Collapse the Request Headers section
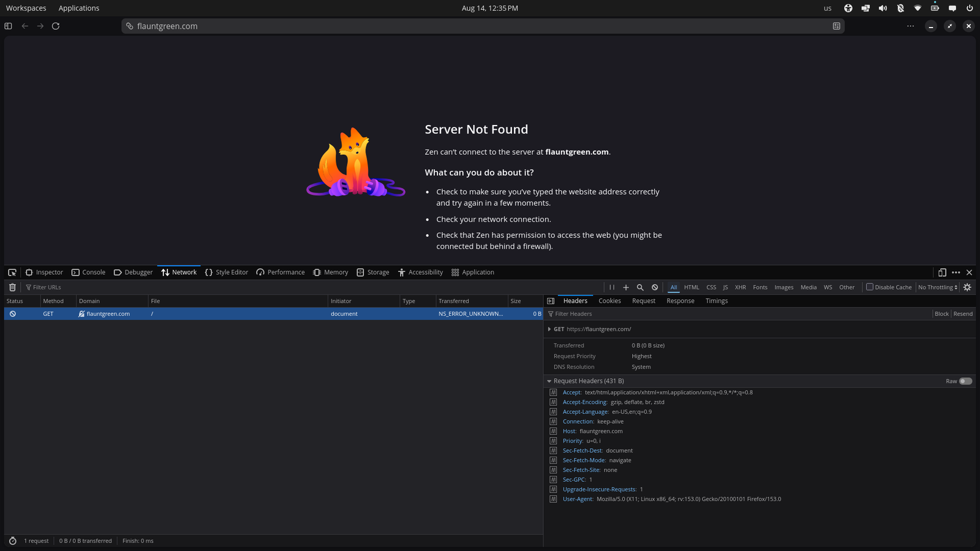980x551 pixels. click(x=549, y=381)
